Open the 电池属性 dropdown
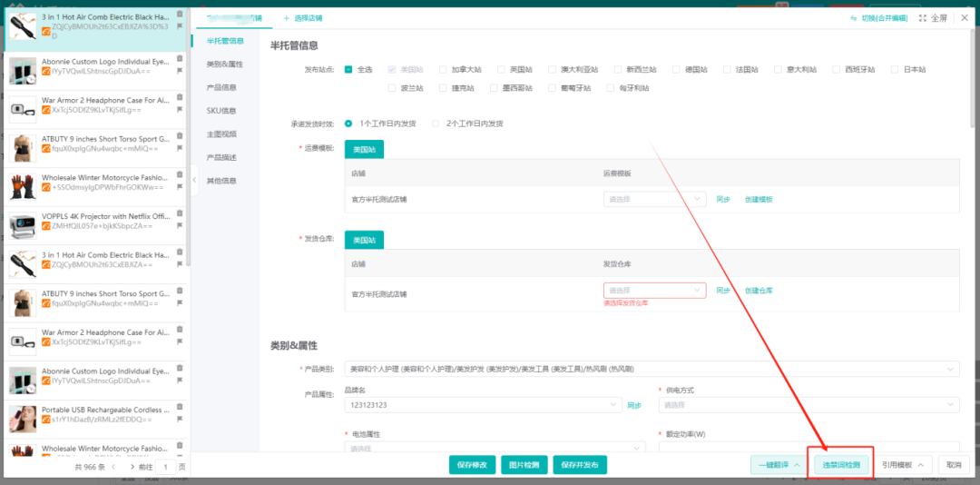Screen dimensions: 980x485 [495, 447]
